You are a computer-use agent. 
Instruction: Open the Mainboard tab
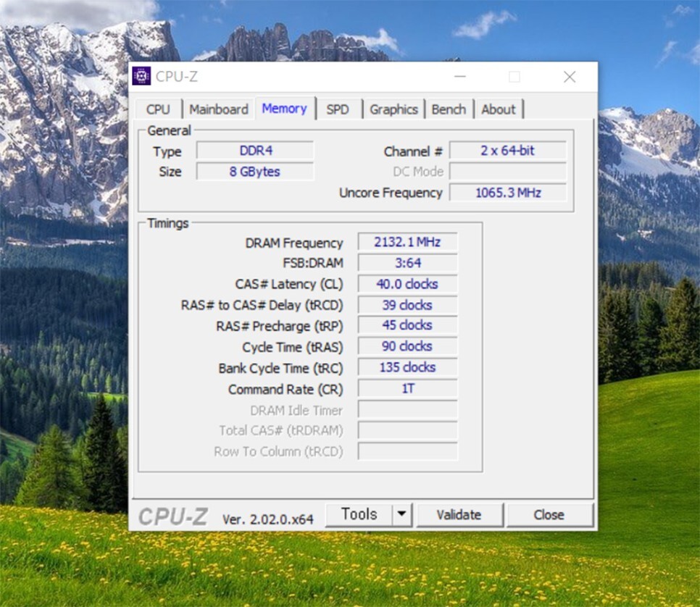[219, 109]
